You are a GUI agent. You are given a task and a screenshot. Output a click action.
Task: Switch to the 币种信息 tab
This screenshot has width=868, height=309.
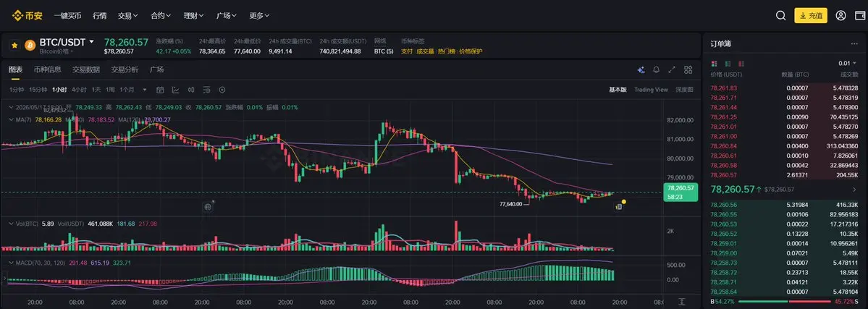coord(47,69)
